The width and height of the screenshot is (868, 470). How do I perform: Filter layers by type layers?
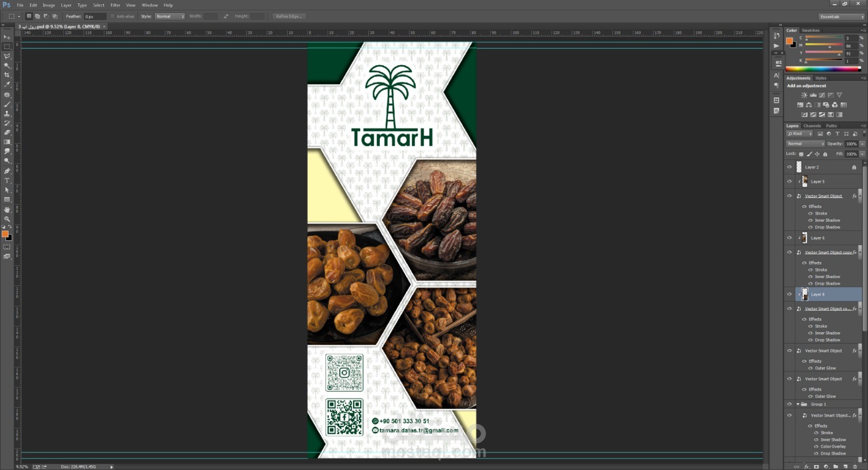tap(838, 134)
